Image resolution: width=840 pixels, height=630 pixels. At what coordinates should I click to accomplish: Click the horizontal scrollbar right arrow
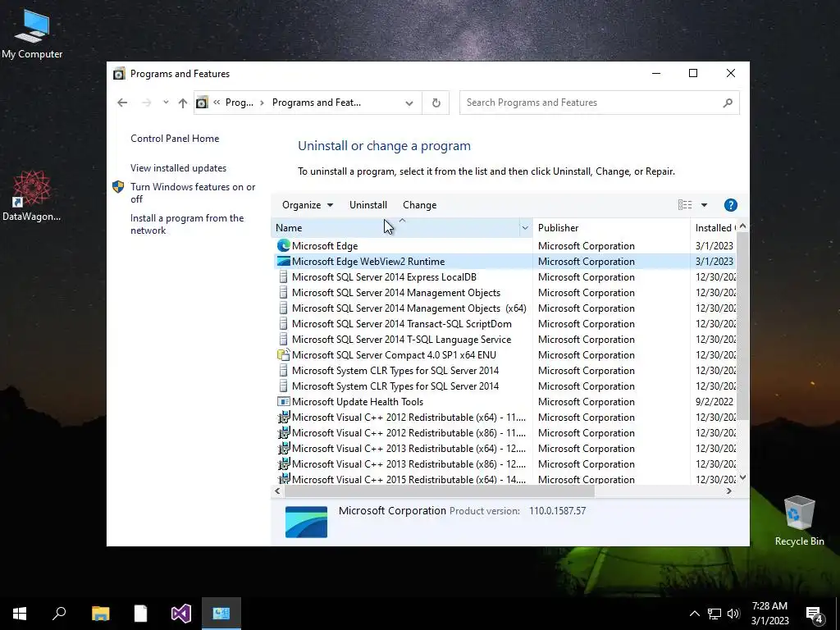728,491
